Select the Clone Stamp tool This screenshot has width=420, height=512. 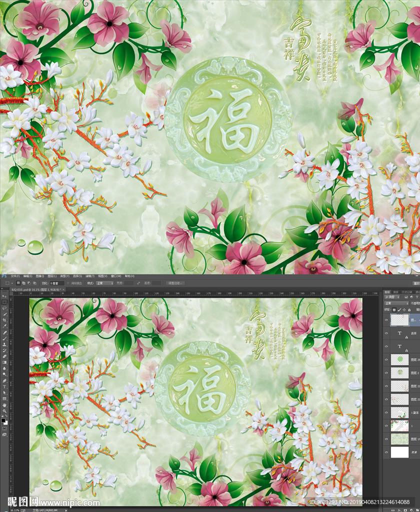(x=4, y=344)
